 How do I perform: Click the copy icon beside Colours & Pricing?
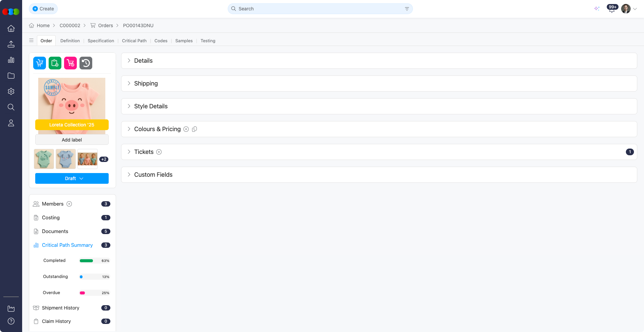[x=195, y=129]
